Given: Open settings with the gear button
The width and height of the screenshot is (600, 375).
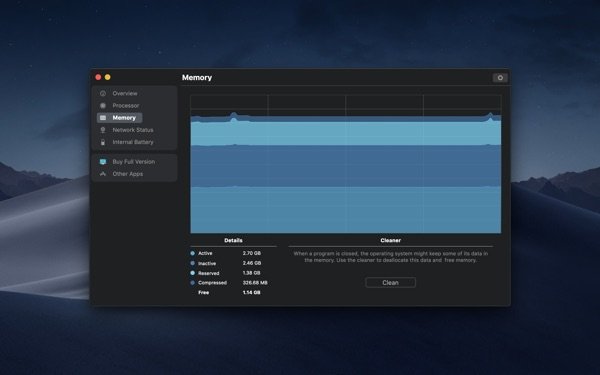Looking at the screenshot, I should (x=500, y=78).
